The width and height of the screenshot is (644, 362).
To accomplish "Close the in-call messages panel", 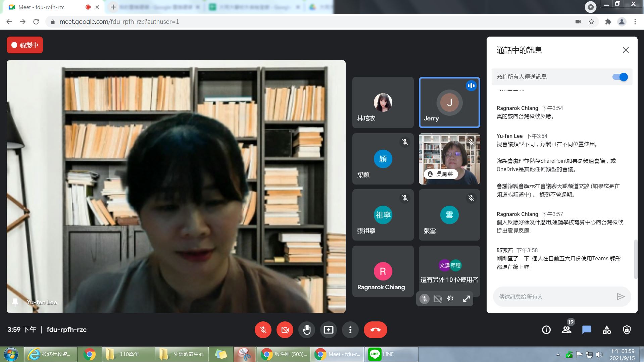I will [626, 50].
